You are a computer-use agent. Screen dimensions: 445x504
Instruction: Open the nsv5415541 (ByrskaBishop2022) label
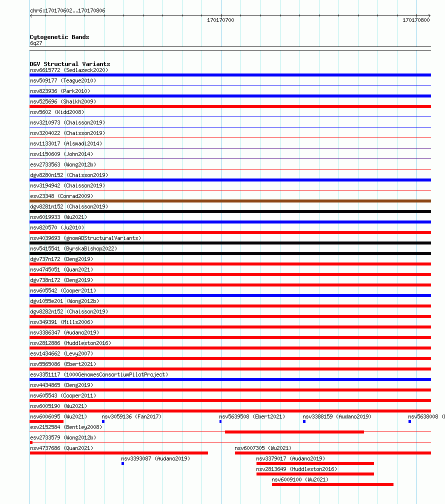73,249
